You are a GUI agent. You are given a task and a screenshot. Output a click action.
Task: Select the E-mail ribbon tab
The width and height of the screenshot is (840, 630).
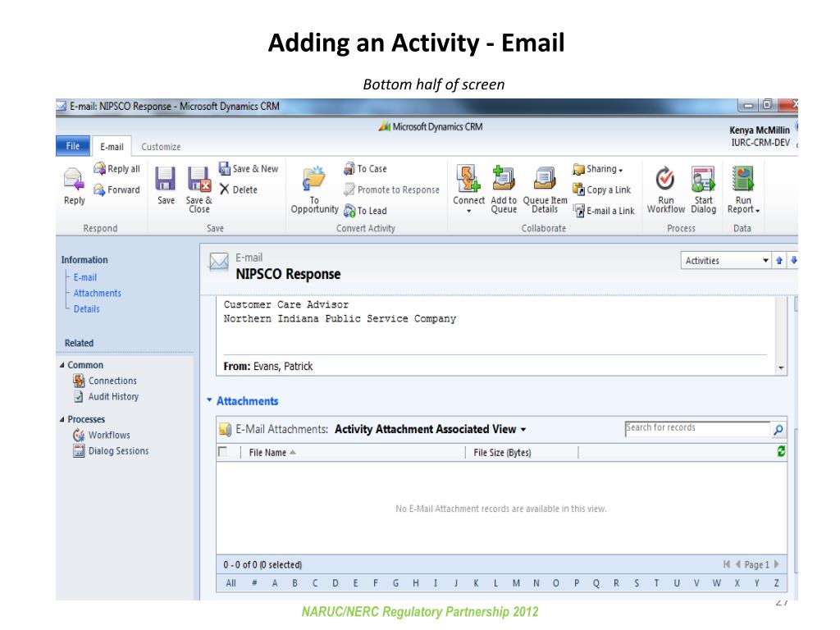[x=112, y=147]
